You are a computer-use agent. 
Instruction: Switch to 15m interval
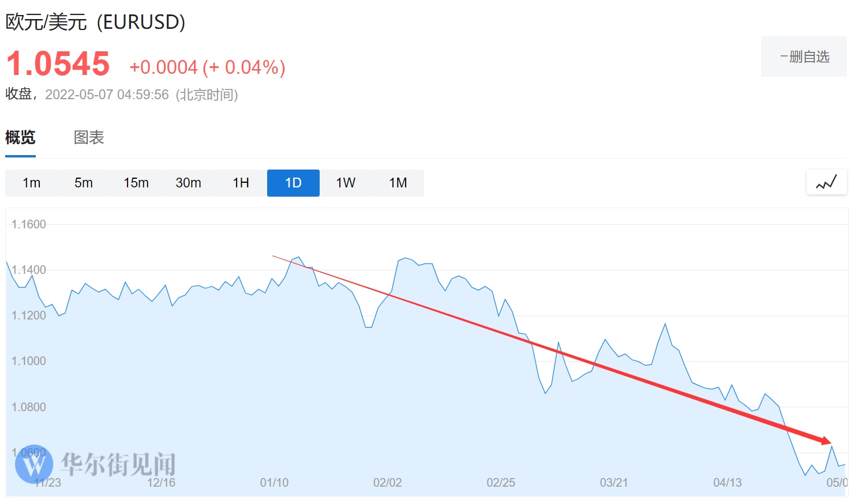point(136,183)
